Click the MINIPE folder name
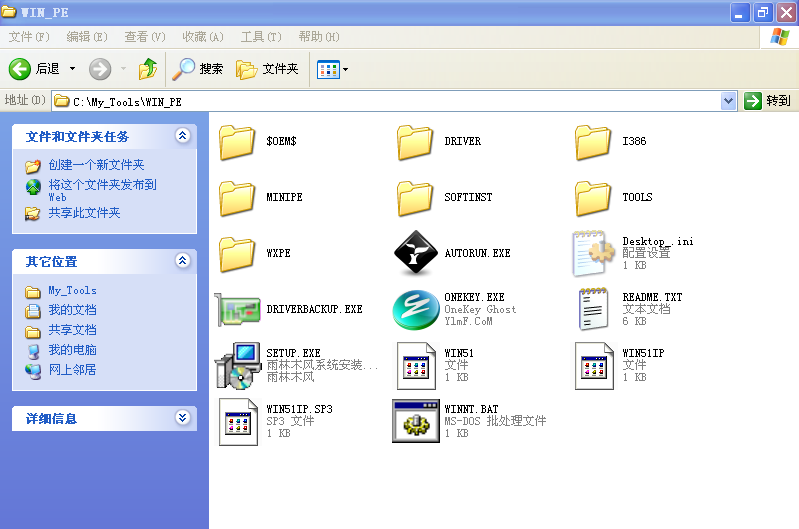Image resolution: width=799 pixels, height=529 pixels. click(284, 197)
